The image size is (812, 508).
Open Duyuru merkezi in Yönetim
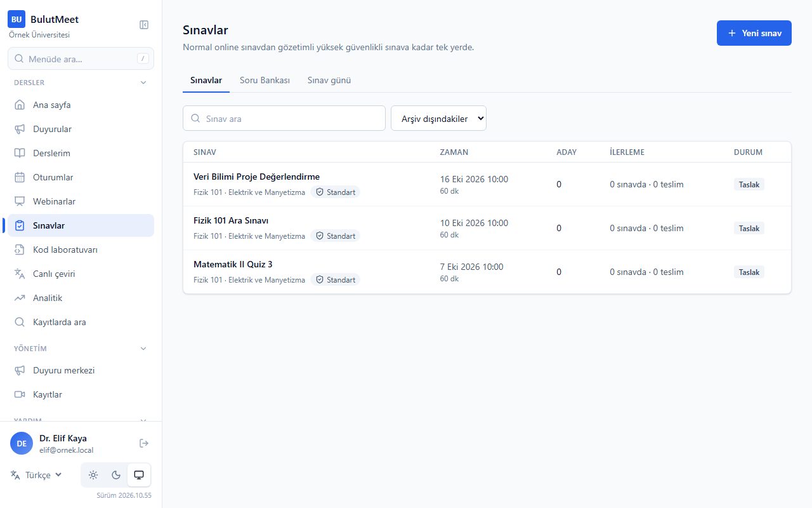(x=81, y=370)
